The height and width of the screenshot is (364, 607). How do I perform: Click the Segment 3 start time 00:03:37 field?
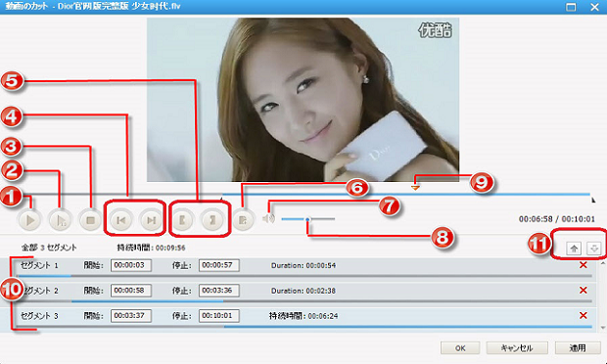coord(131,316)
